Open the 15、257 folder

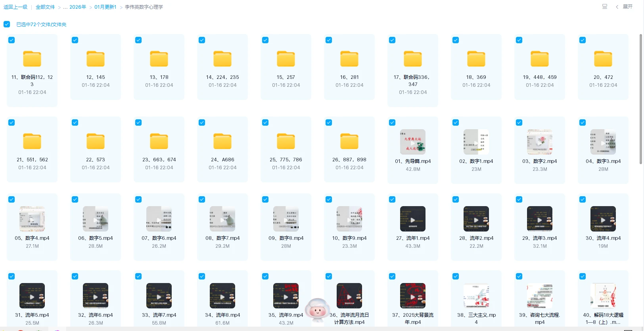point(286,59)
